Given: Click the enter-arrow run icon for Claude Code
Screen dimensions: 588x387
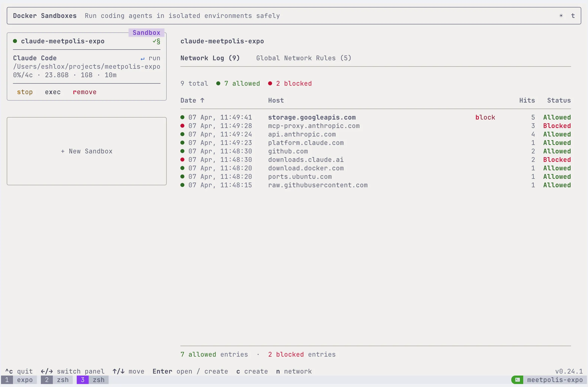Looking at the screenshot, I should [x=143, y=59].
